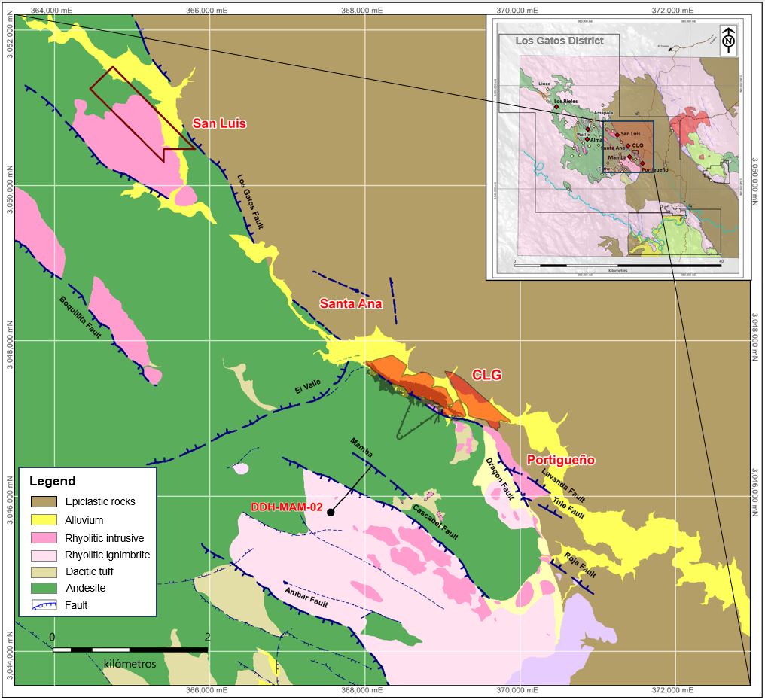The image size is (765, 700).
Task: Click the kilómetros scale bar
Action: pos(130,649)
